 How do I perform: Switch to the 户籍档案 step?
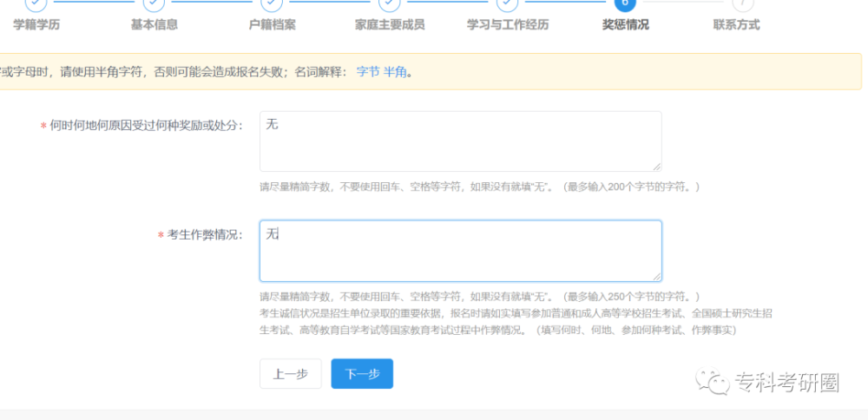click(272, 25)
